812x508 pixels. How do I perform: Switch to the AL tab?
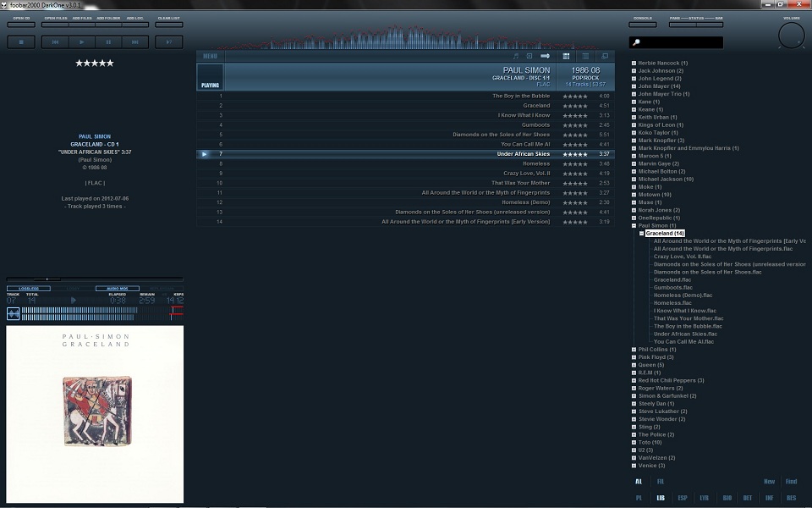click(639, 482)
